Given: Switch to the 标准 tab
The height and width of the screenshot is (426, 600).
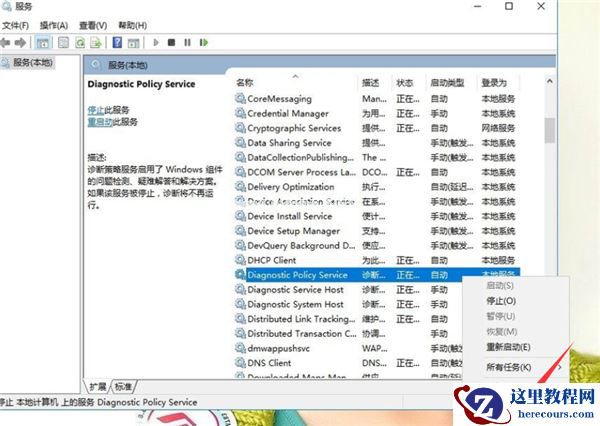Looking at the screenshot, I should (123, 387).
